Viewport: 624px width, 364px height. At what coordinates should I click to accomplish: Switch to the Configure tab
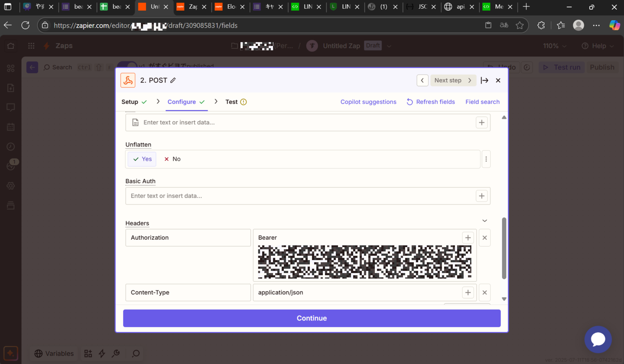pyautogui.click(x=186, y=102)
